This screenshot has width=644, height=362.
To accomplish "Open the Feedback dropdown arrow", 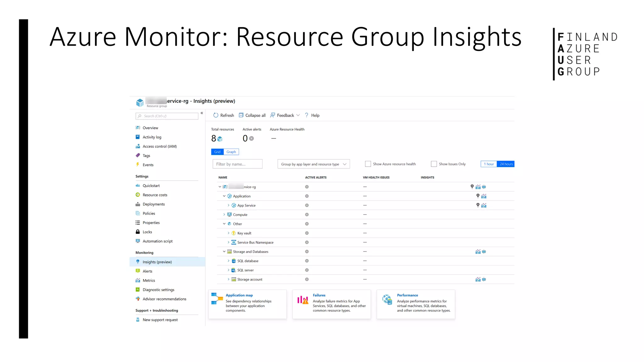I will [298, 115].
